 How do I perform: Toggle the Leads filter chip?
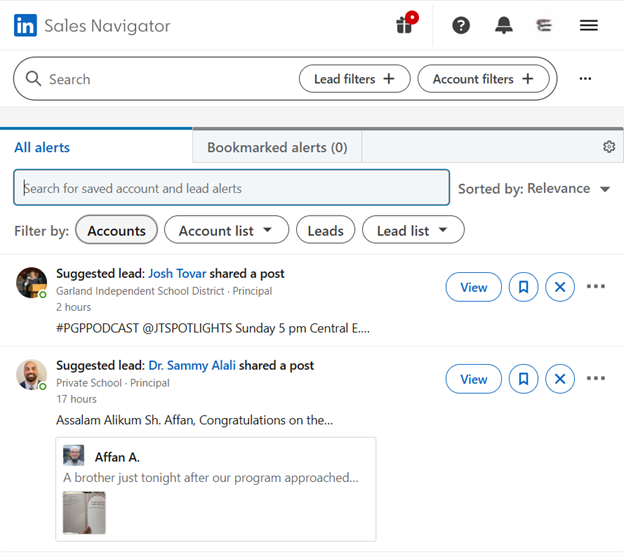325,230
